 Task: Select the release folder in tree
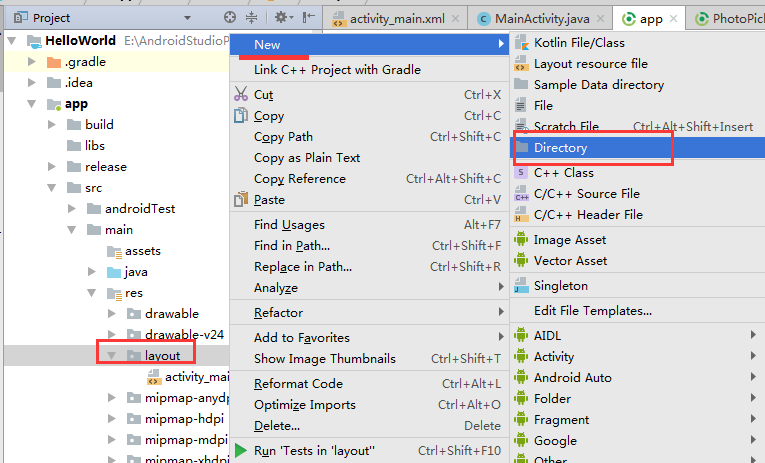tap(106, 166)
